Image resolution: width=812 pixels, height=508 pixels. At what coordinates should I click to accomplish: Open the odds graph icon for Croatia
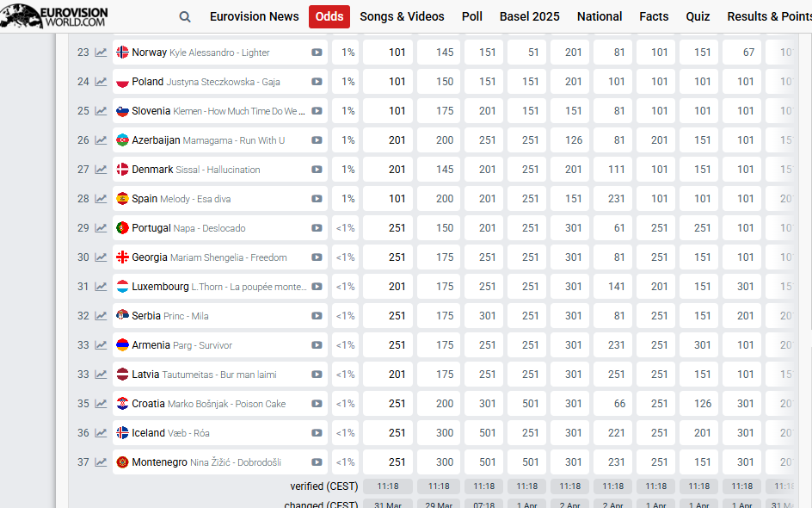click(x=101, y=404)
